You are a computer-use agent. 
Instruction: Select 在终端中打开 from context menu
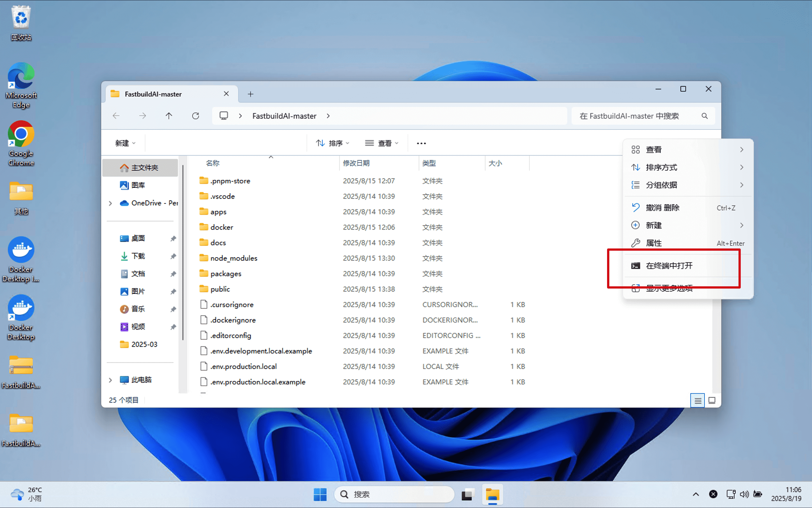[x=669, y=266]
